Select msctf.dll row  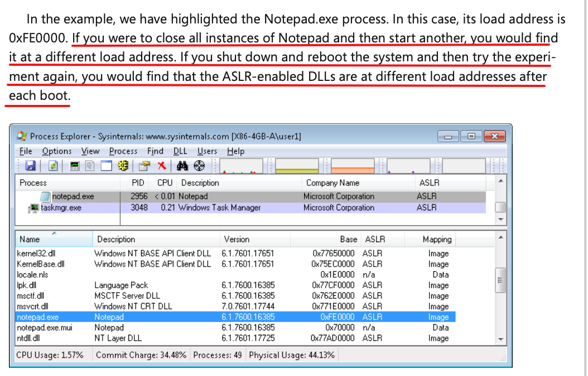pyautogui.click(x=235, y=296)
